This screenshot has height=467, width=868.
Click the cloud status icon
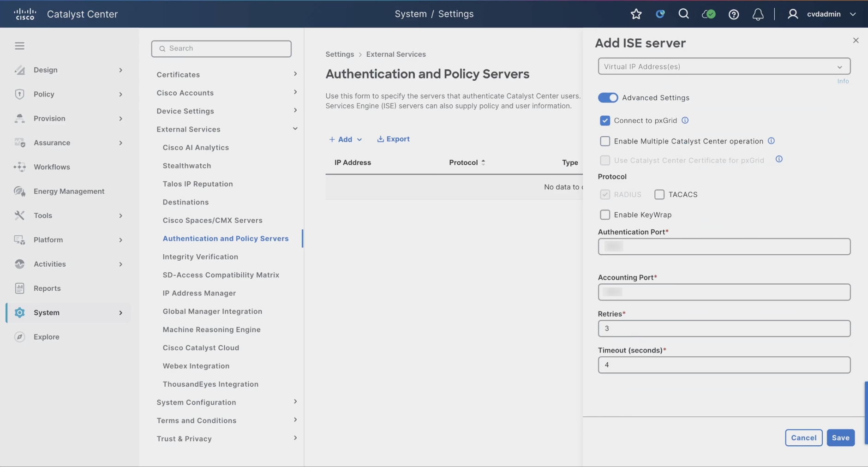tap(708, 14)
